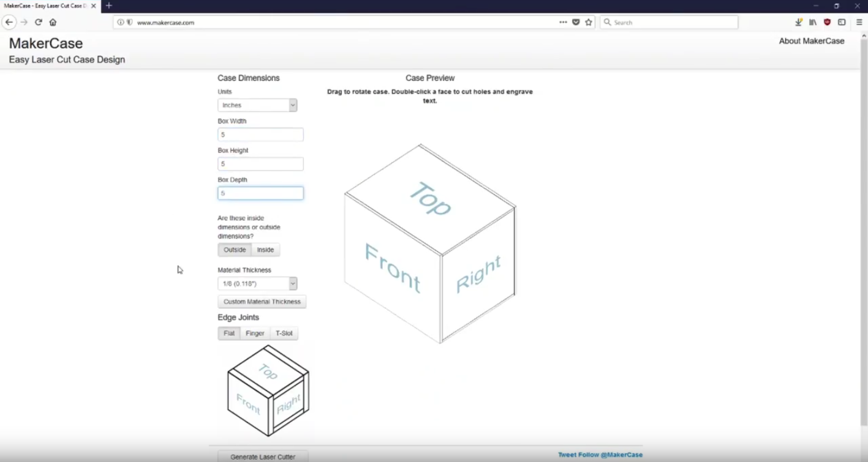This screenshot has width=868, height=462.
Task: Select Inside dimensions
Action: coord(265,250)
